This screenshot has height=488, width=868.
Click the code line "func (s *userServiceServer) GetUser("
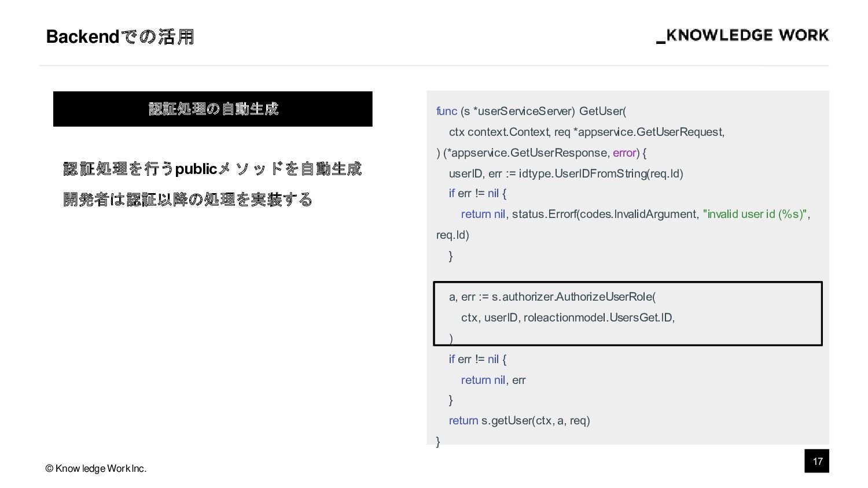click(x=531, y=111)
